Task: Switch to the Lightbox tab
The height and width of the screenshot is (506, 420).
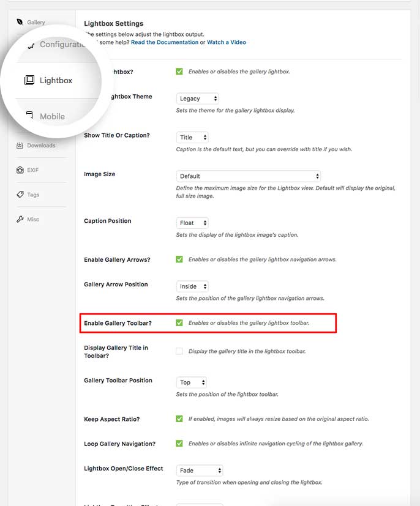Action: 56,80
